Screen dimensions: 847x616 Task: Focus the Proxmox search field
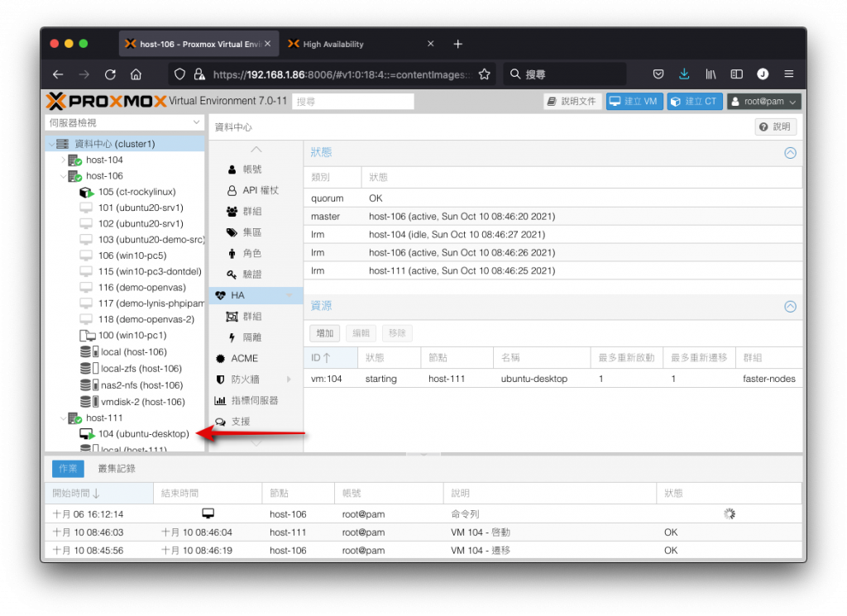click(x=353, y=102)
